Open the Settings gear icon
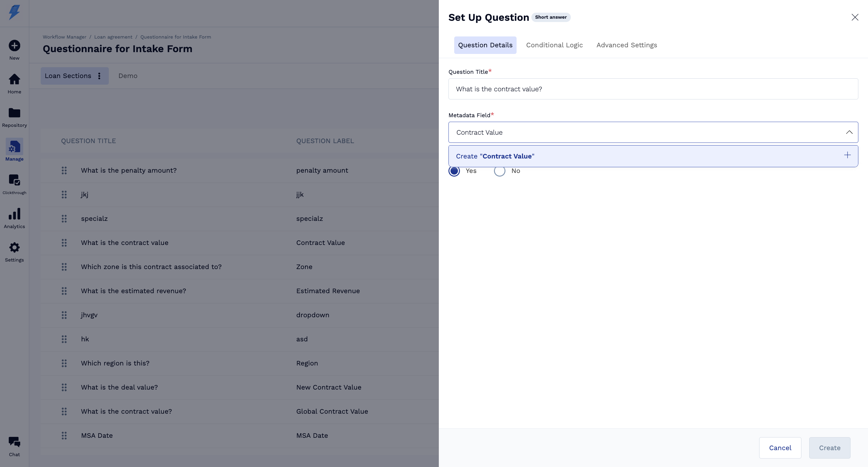 pyautogui.click(x=14, y=248)
